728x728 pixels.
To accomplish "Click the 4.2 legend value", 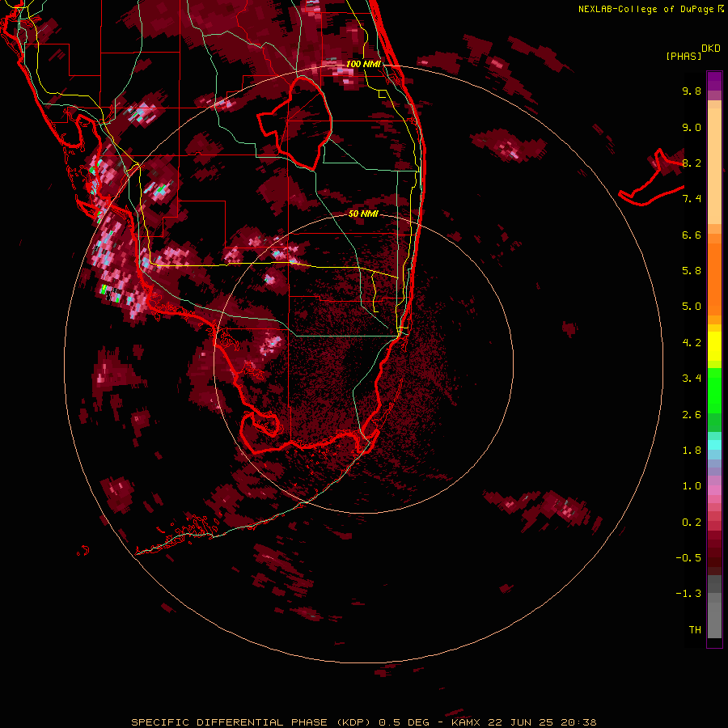I will coord(692,343).
